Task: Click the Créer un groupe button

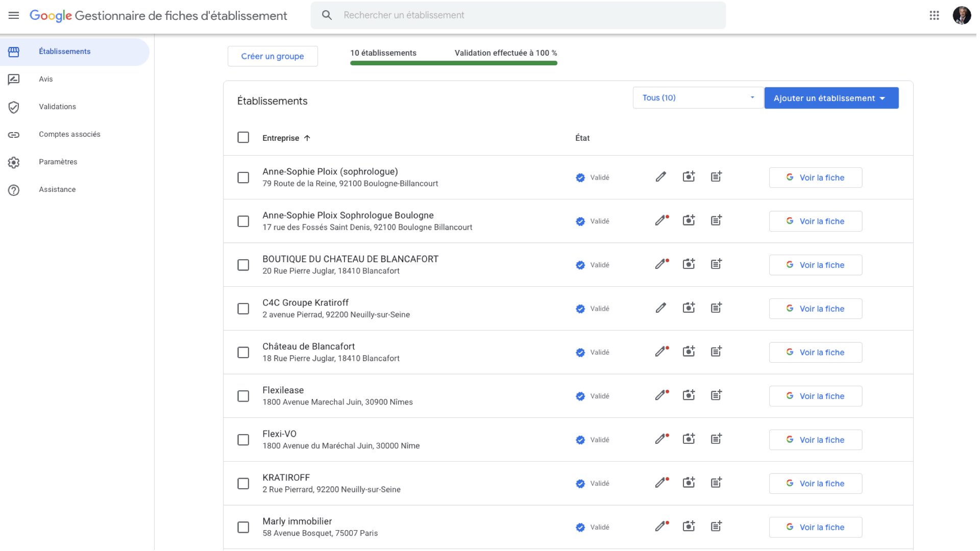Action: 273,56
